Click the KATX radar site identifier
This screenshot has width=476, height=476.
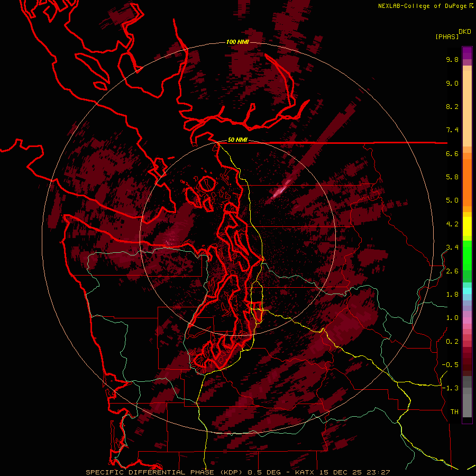coord(305,472)
